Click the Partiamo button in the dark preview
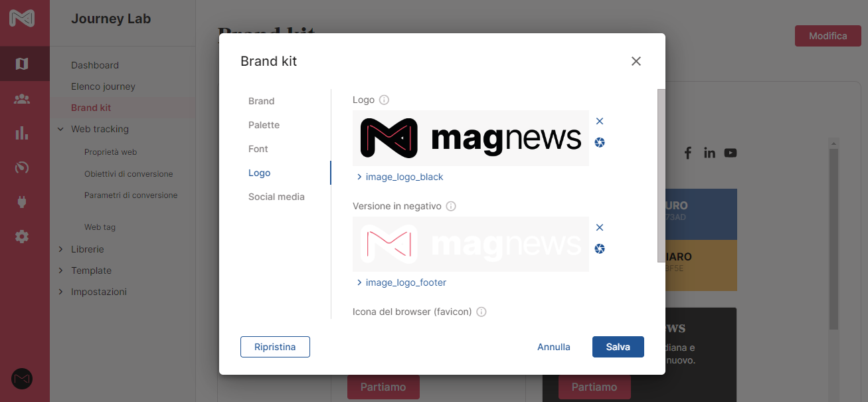 point(594,387)
